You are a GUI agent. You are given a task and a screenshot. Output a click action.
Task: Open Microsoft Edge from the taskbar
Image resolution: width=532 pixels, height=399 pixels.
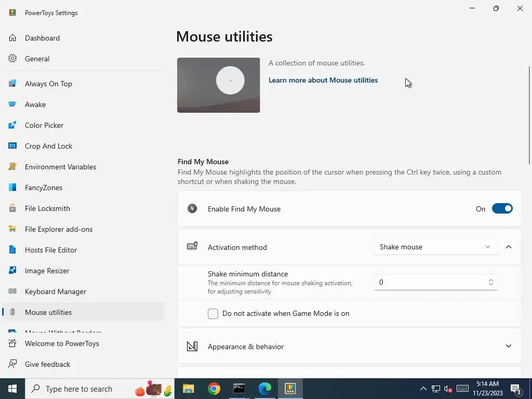(264, 389)
